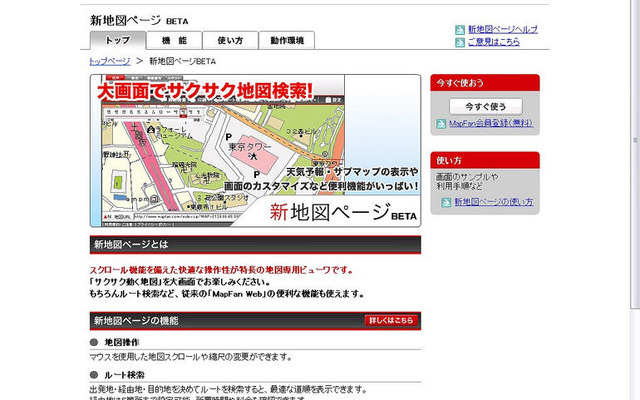Click the 画面のサンプルや利用手順など text
Screen dimensions: 640x400
(x=467, y=182)
